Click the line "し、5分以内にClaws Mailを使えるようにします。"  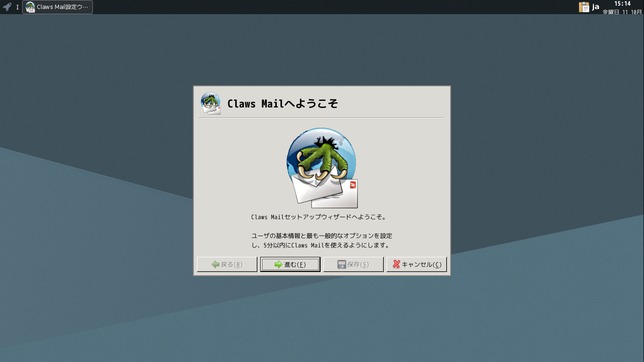coord(321,246)
